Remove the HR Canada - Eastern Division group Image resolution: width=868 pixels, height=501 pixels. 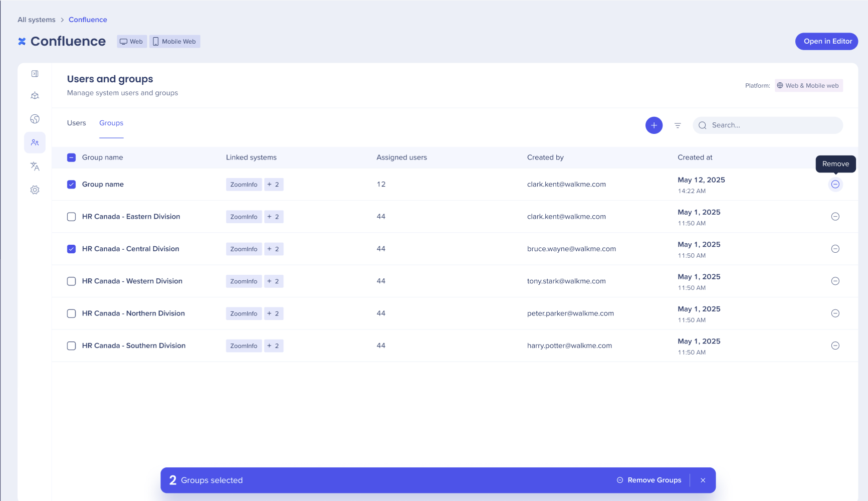point(835,217)
